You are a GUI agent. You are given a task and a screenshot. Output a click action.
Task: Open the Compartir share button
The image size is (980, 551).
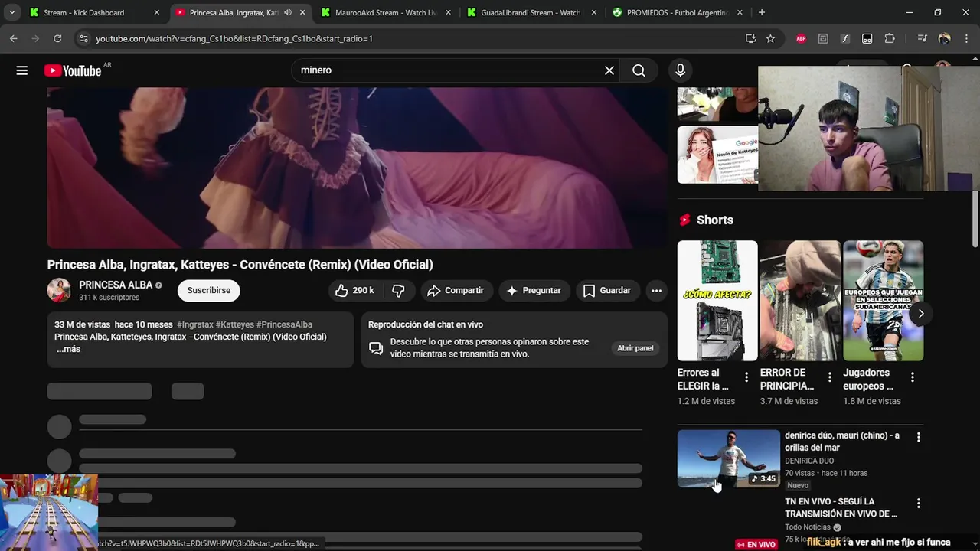[x=456, y=291]
